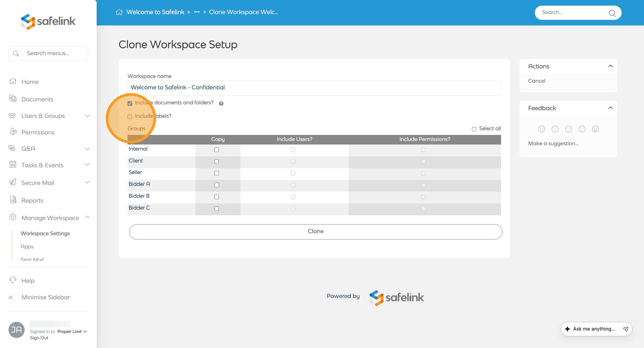Select the happiest face feedback icon
644x348 pixels.
(595, 129)
